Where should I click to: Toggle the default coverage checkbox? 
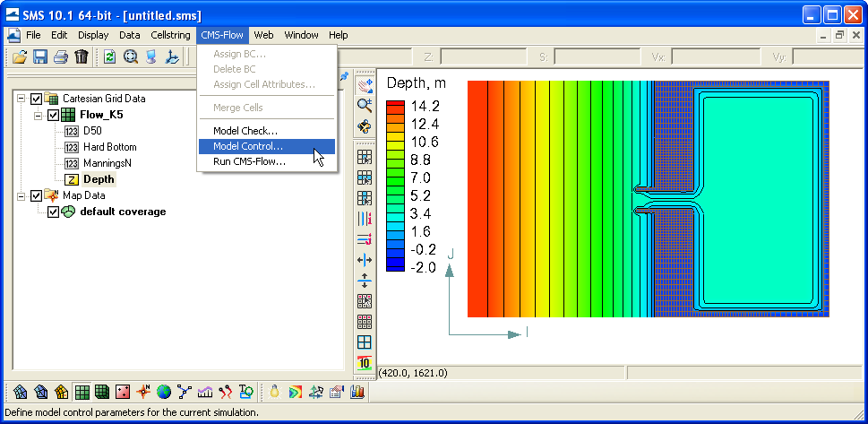53,212
